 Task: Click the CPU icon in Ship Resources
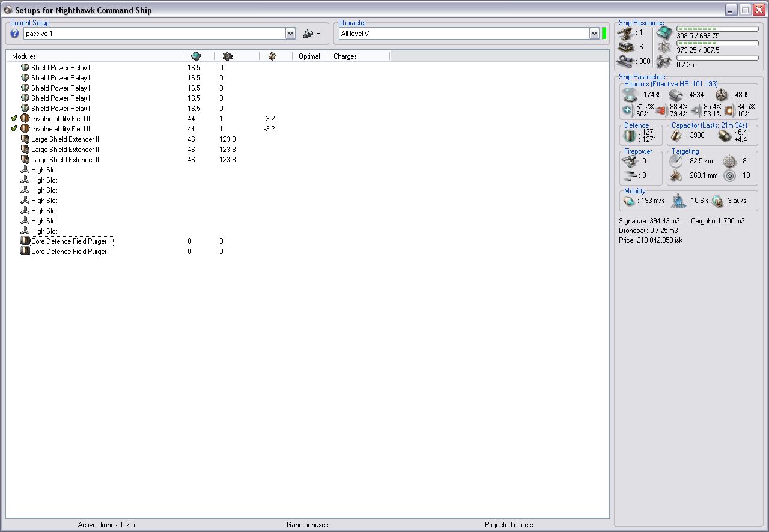(x=664, y=32)
